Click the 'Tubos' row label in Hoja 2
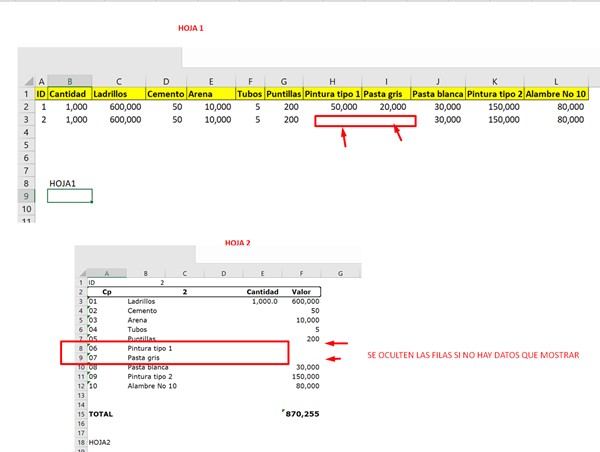This screenshot has width=600, height=452. point(137,330)
